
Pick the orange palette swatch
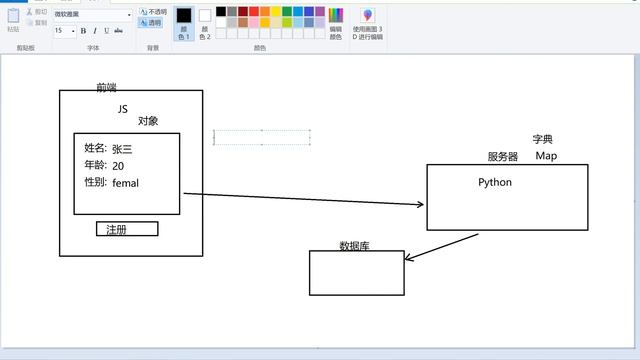pos(265,11)
